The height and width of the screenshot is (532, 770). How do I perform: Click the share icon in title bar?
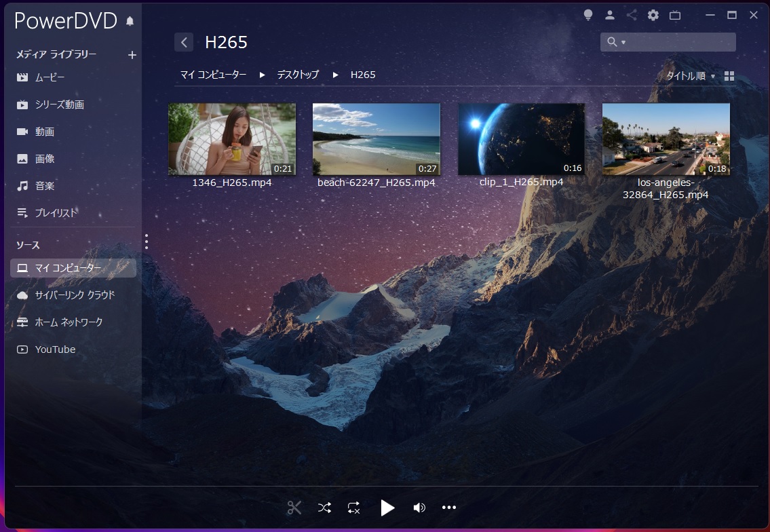pos(632,15)
